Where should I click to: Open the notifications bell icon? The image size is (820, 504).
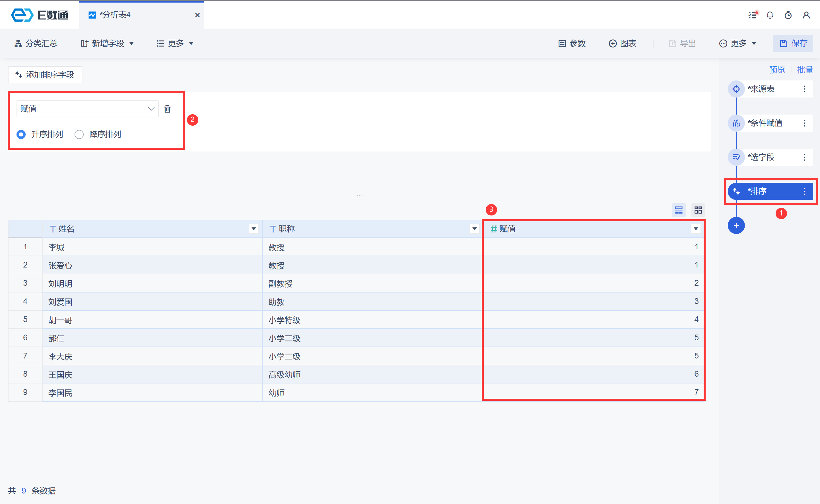pos(770,15)
